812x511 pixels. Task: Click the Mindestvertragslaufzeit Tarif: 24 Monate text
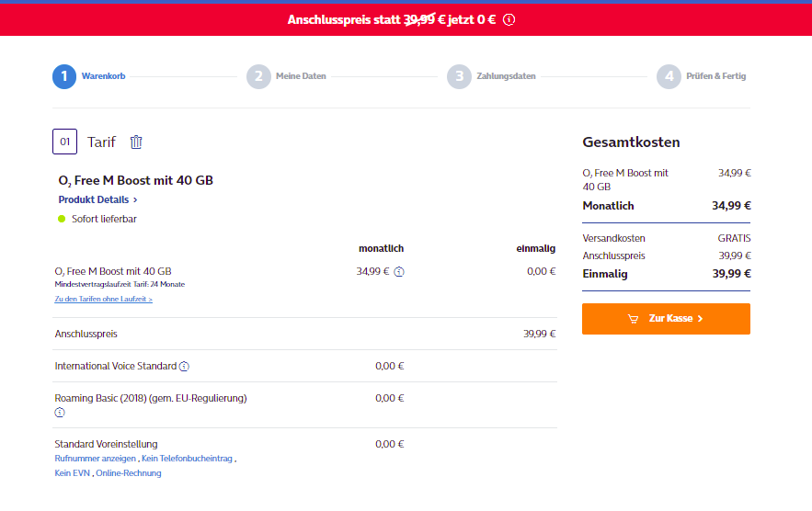(x=120, y=284)
